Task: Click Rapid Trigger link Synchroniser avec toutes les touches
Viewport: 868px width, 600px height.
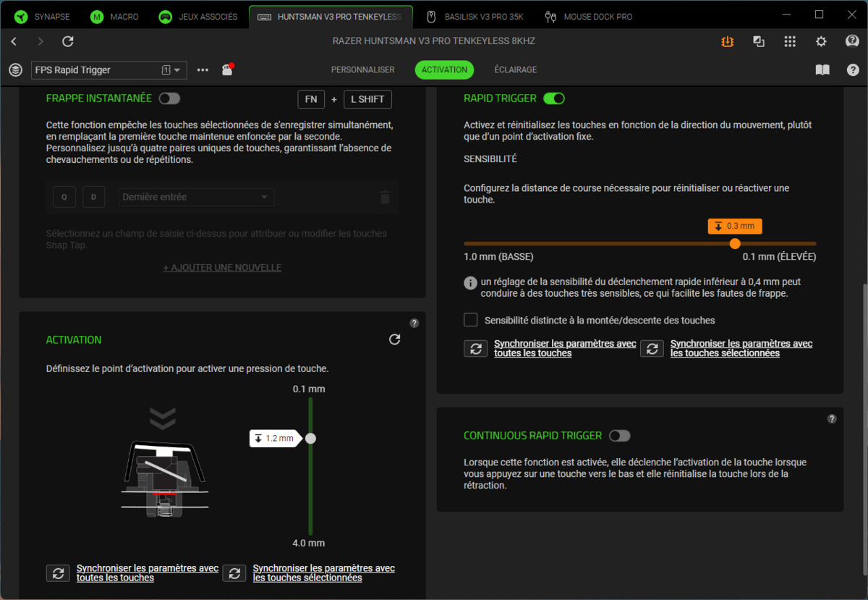Action: (x=566, y=348)
